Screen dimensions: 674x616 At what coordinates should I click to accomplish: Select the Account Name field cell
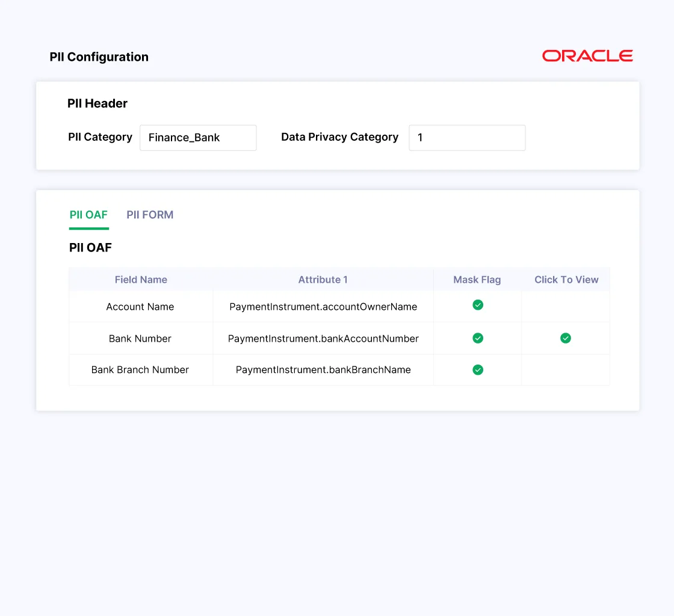(x=140, y=307)
